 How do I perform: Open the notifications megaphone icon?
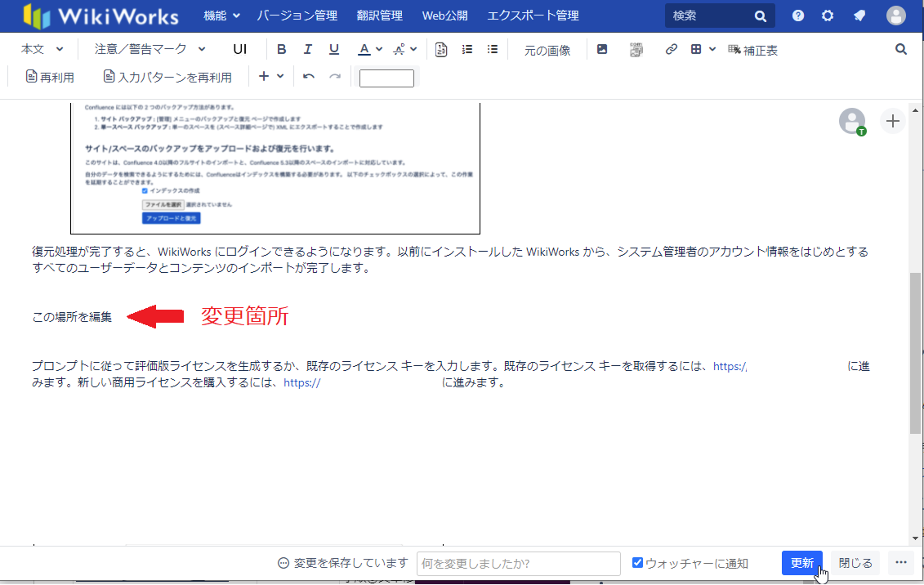859,16
